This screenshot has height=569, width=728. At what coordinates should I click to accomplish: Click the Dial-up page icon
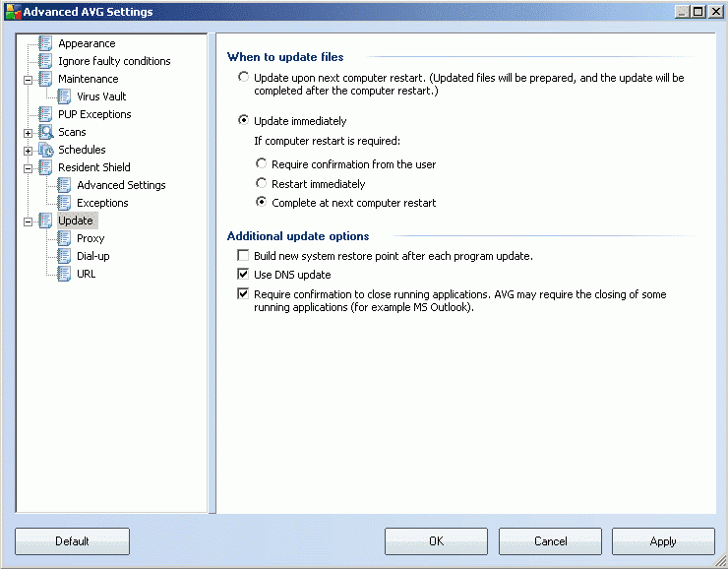point(64,256)
